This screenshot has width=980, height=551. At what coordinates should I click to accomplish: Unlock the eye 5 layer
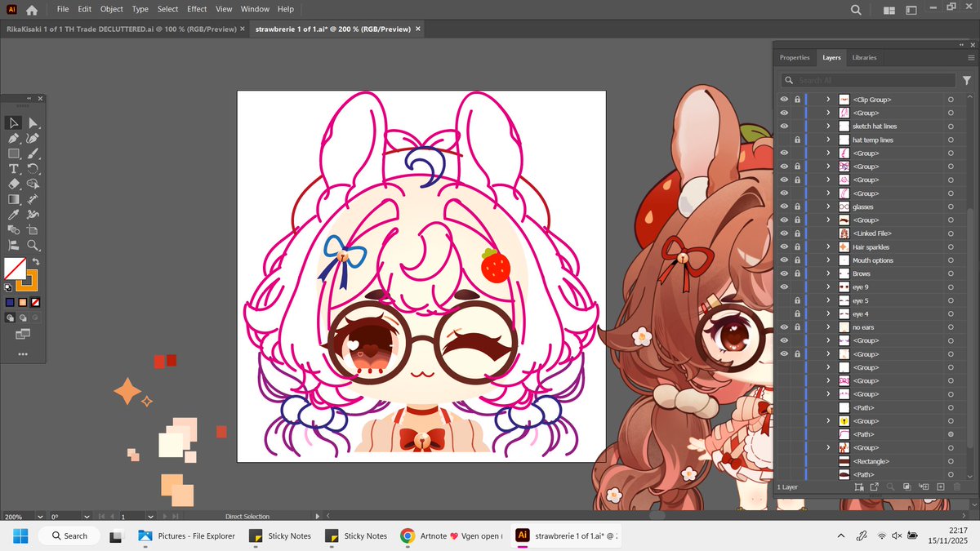coord(797,300)
